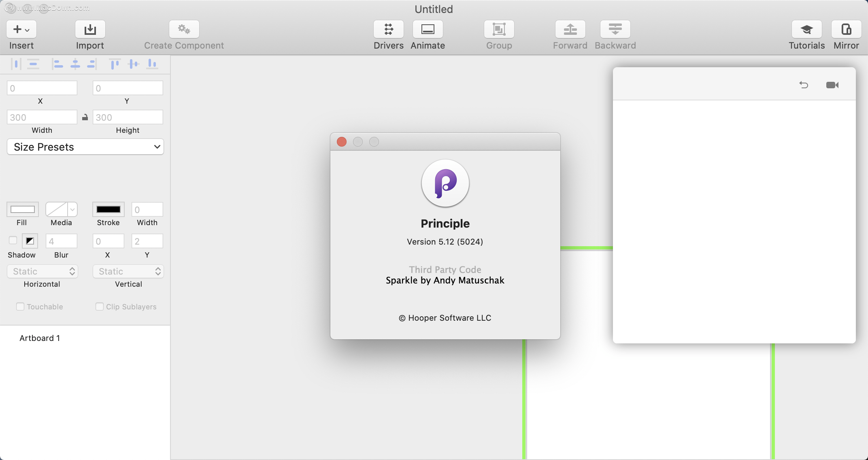The image size is (868, 460).
Task: Align layers to left edge
Action: tap(57, 64)
